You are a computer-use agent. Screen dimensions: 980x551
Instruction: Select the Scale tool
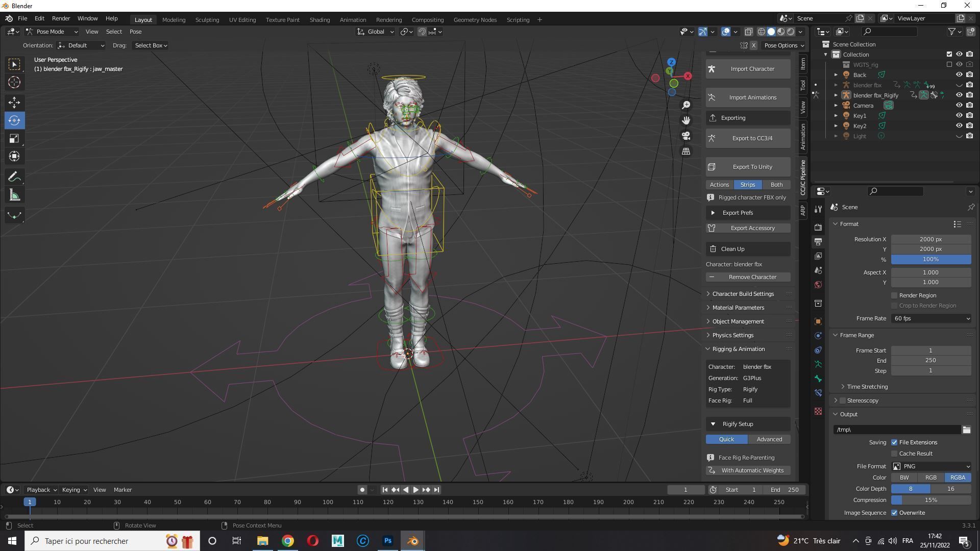tap(14, 139)
